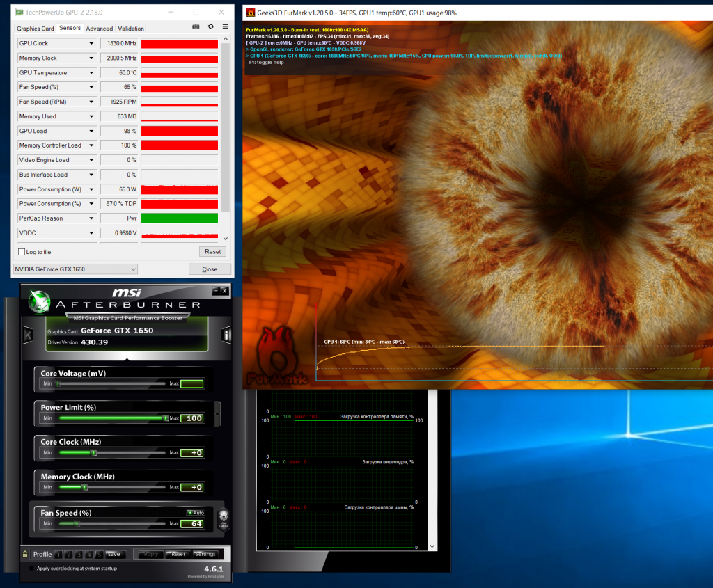Click the Reset button in GPU-Z
The height and width of the screenshot is (588, 713).
[x=213, y=252]
